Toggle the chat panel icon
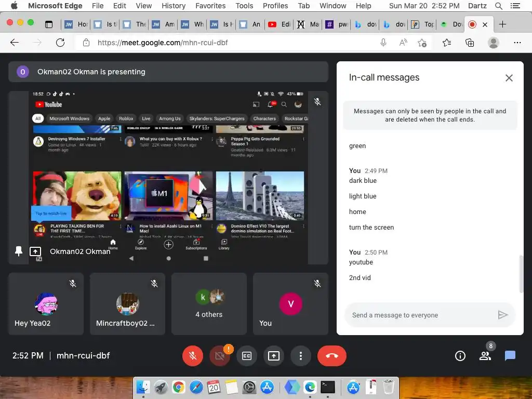Image resolution: width=532 pixels, height=399 pixels. 510,355
